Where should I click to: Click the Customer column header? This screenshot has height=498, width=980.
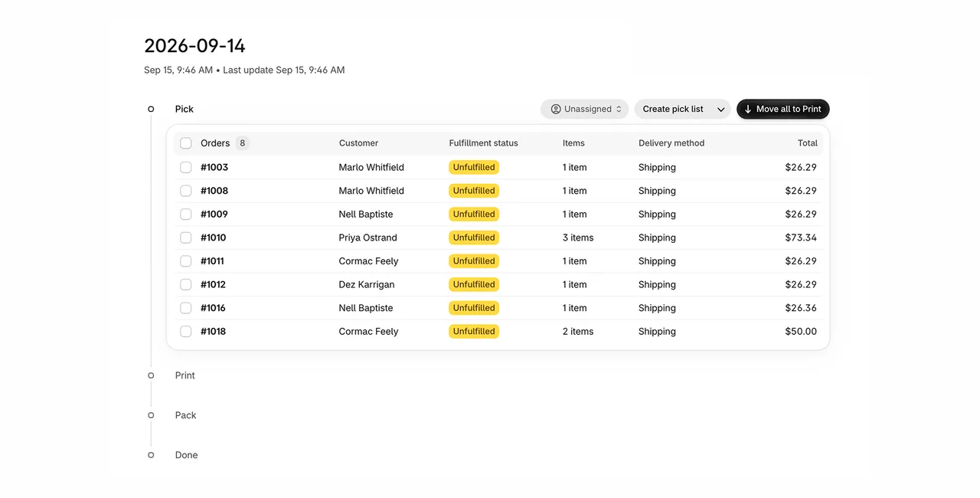tap(359, 143)
